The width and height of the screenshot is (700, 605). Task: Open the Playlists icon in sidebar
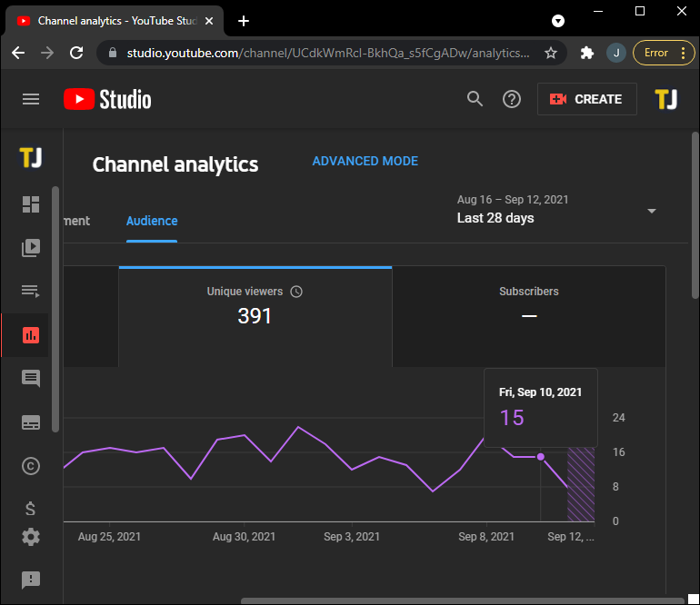pyautogui.click(x=31, y=292)
